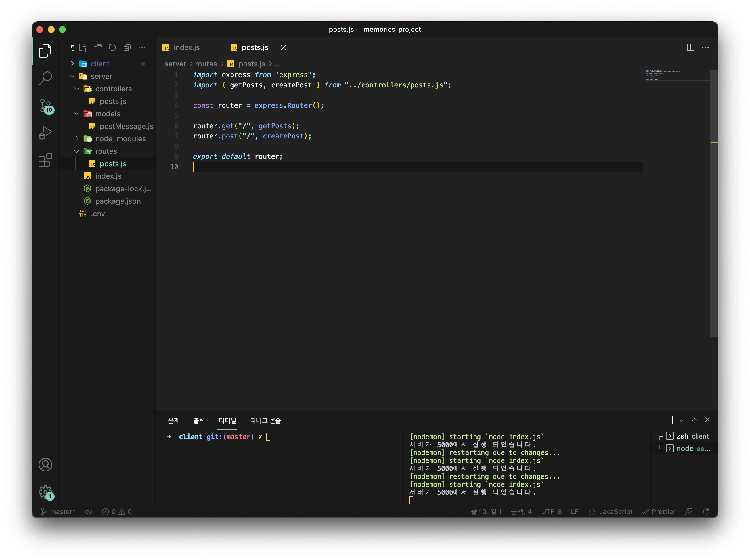750x560 pixels.
Task: Expand the node_modules folder
Action: [77, 138]
